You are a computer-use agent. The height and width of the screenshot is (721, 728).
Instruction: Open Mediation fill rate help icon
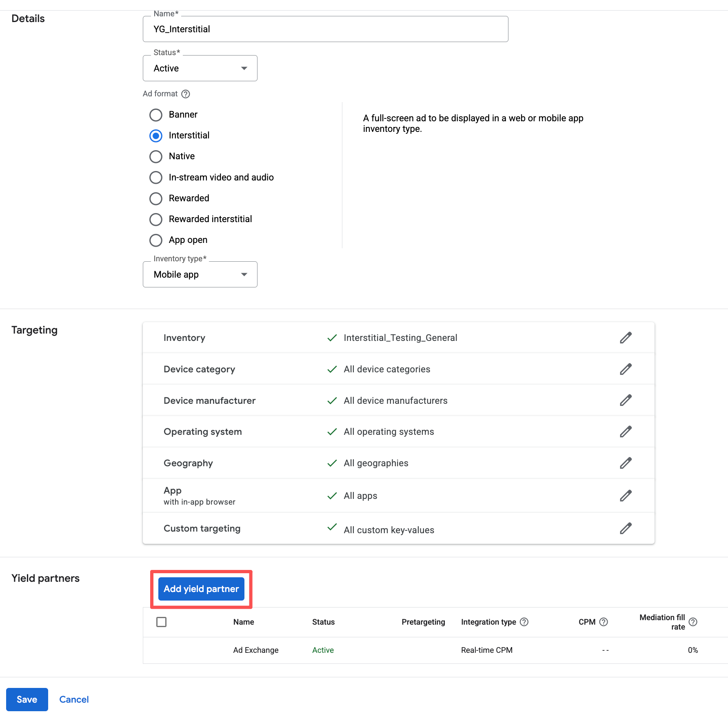693,622
